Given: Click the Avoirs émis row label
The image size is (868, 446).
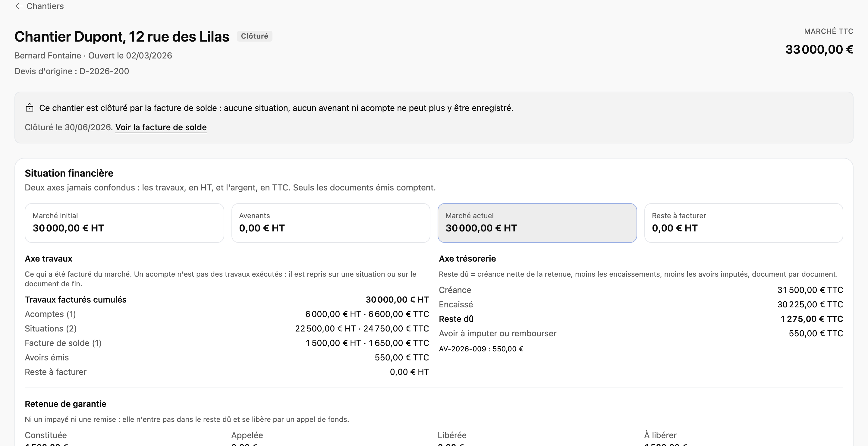Looking at the screenshot, I should coord(47,357).
